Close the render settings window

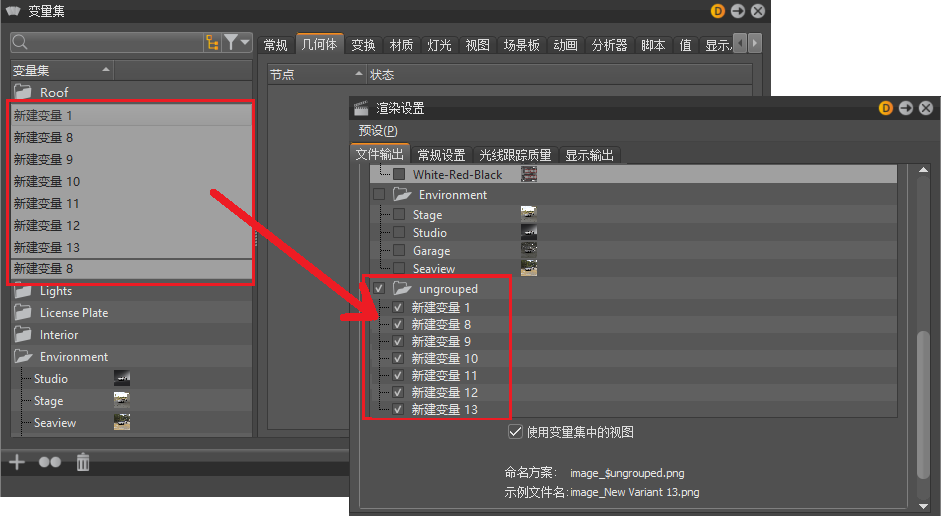926,108
